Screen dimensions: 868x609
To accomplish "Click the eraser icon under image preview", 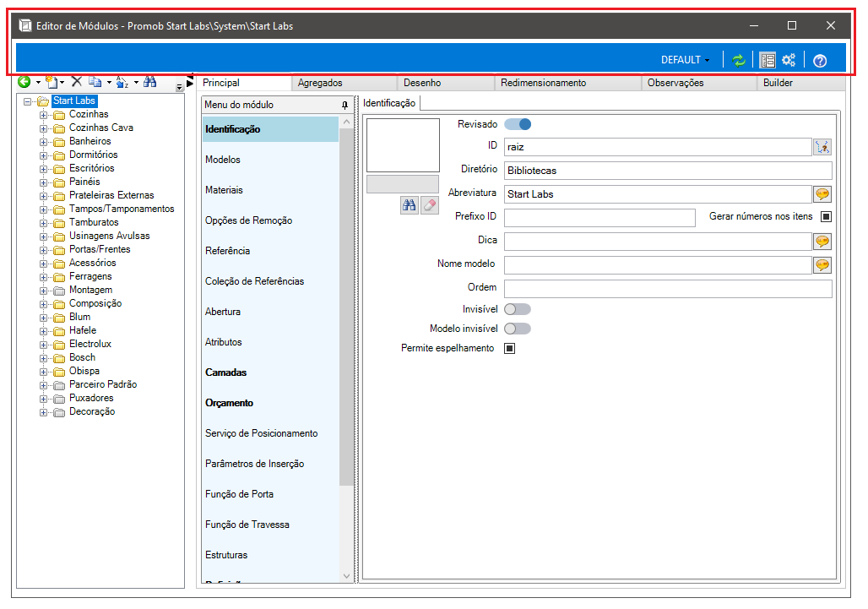I will 430,205.
